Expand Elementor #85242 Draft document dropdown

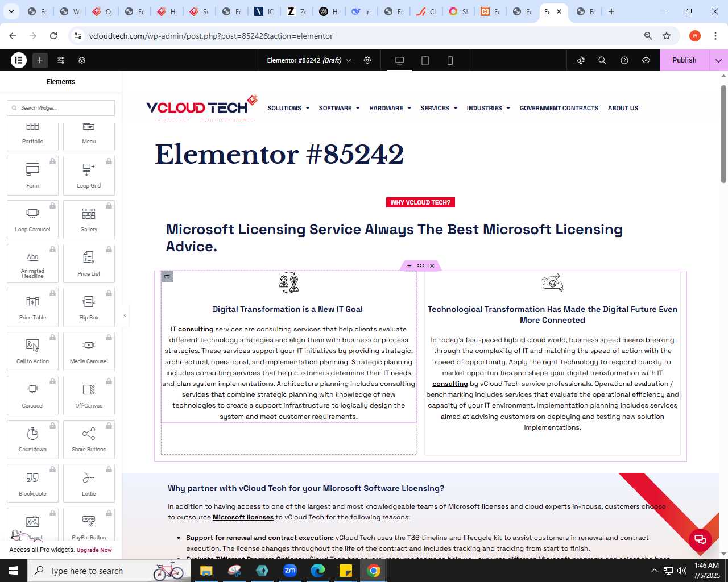(x=309, y=60)
